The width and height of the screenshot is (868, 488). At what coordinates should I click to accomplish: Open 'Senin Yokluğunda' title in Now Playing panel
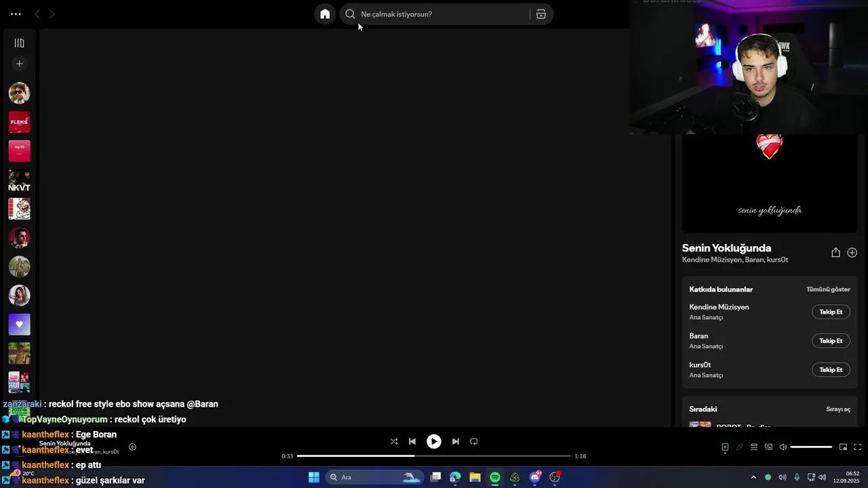click(726, 248)
